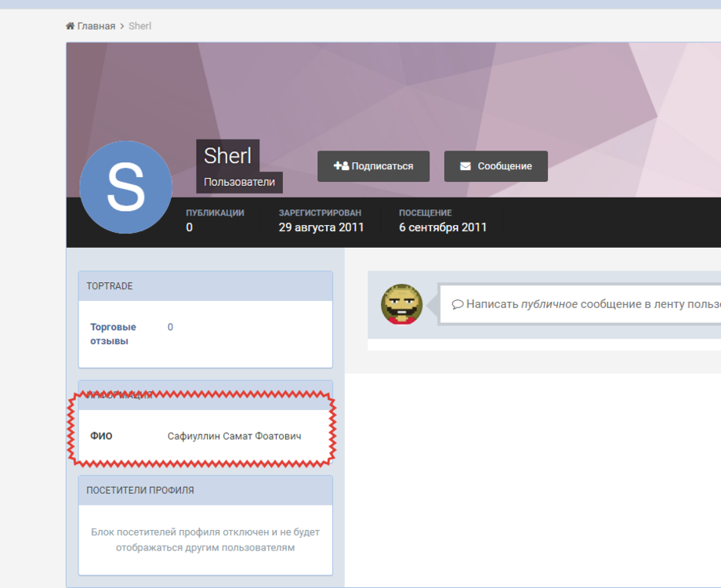
Task: Click the Посетители профиля block header
Action: click(x=205, y=490)
